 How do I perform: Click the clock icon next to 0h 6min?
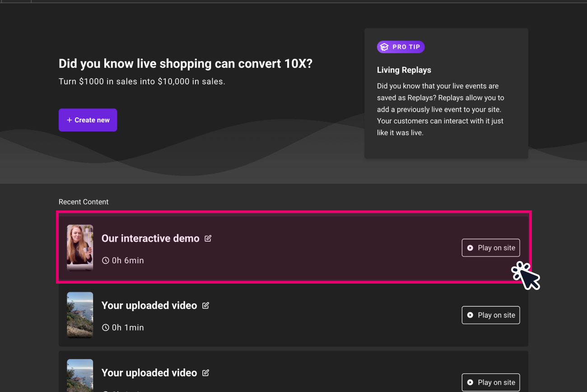click(106, 261)
